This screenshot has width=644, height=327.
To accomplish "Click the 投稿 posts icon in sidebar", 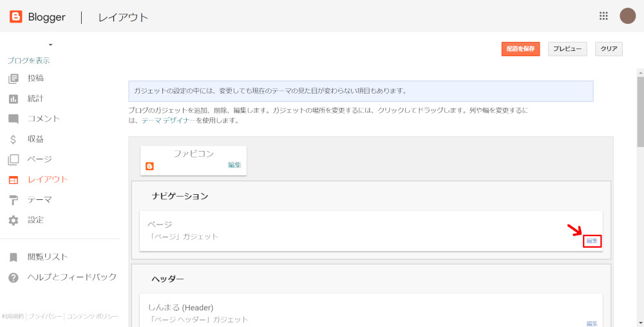I will tap(14, 79).
